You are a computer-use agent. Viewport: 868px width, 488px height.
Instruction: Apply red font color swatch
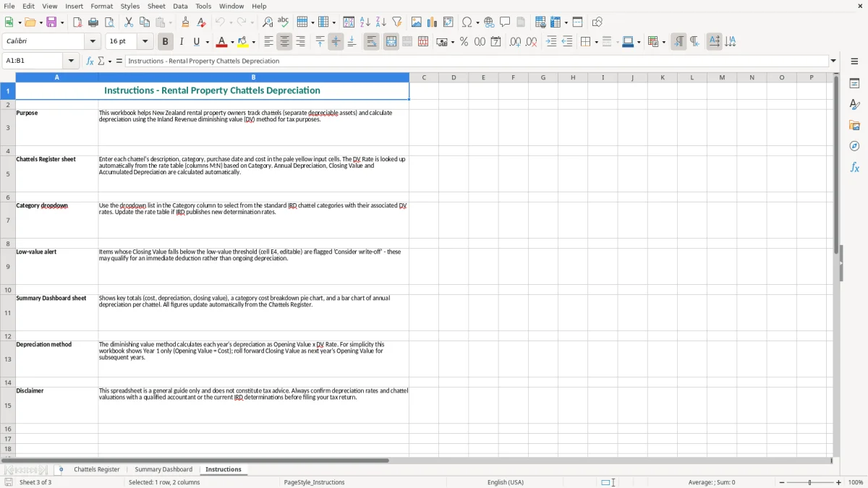click(x=221, y=42)
